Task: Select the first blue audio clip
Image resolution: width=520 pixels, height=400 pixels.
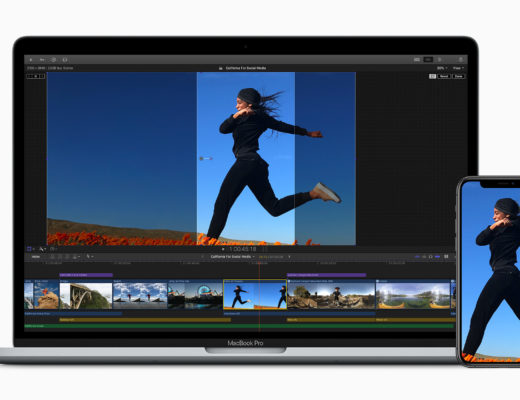Action: 73,314
